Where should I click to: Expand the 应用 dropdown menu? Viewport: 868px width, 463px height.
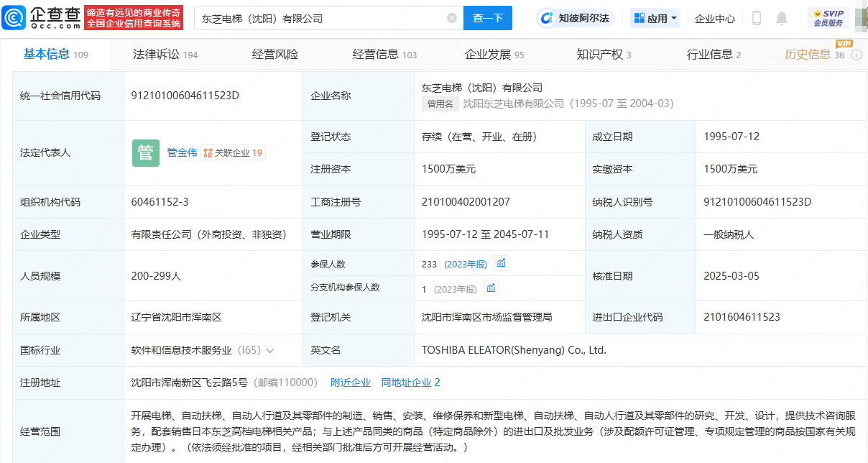click(x=655, y=18)
